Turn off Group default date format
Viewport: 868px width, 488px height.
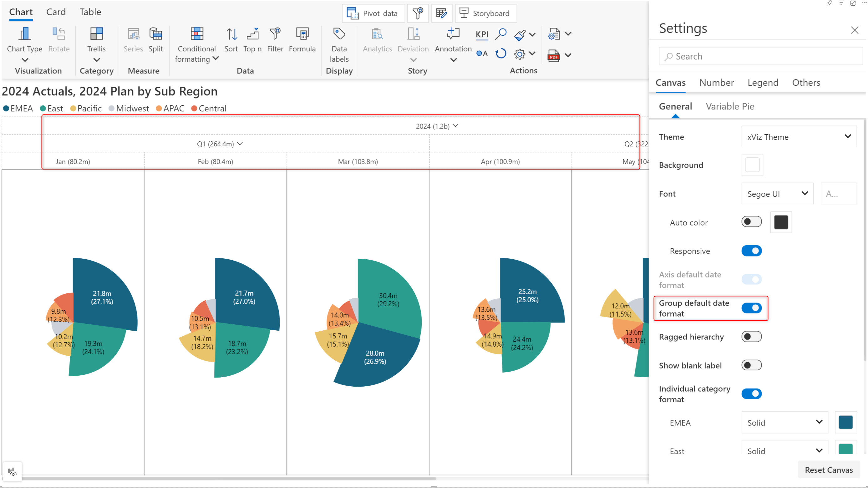click(751, 308)
